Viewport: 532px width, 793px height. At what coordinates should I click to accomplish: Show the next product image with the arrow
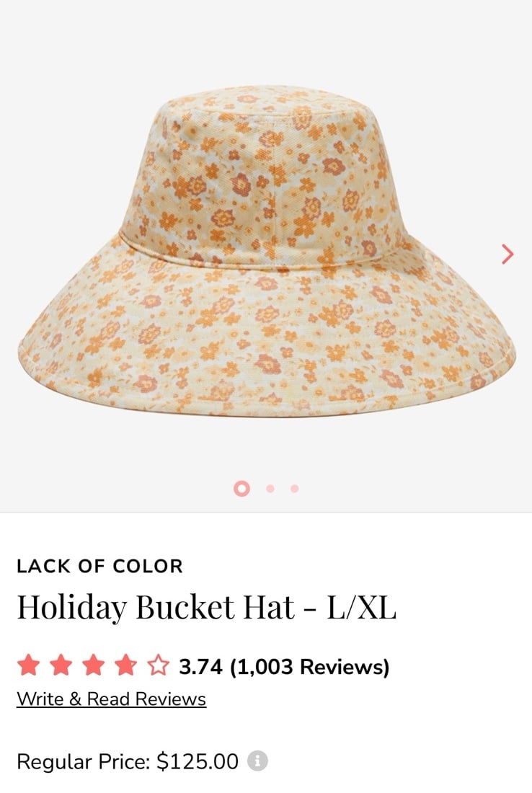point(507,254)
